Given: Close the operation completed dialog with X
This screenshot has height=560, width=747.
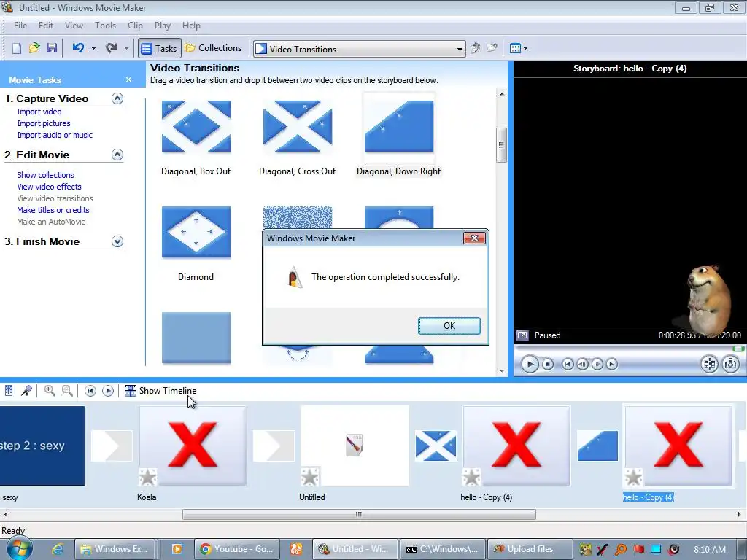Looking at the screenshot, I should 474,238.
